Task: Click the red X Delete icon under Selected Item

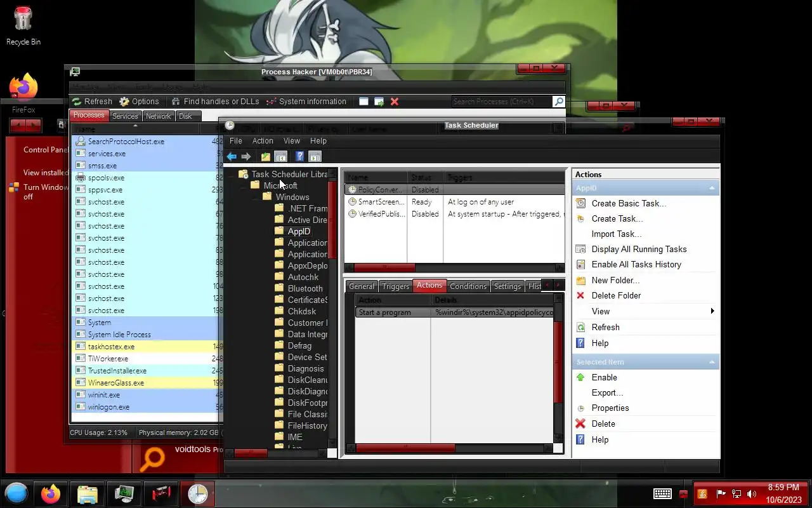Action: click(580, 424)
